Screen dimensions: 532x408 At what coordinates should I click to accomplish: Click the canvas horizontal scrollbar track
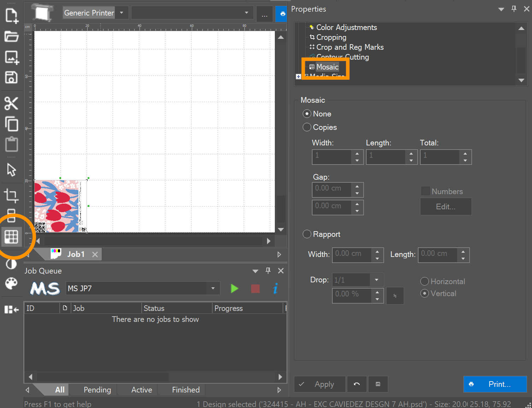point(153,241)
